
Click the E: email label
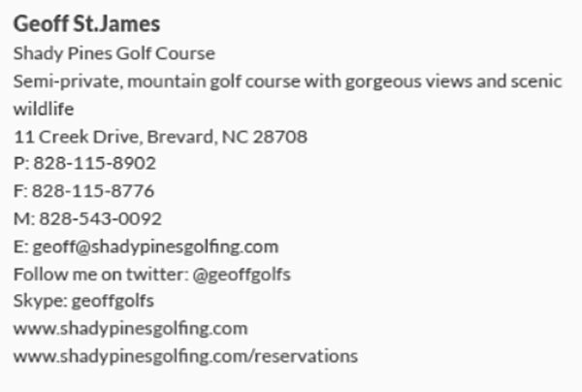20,247
